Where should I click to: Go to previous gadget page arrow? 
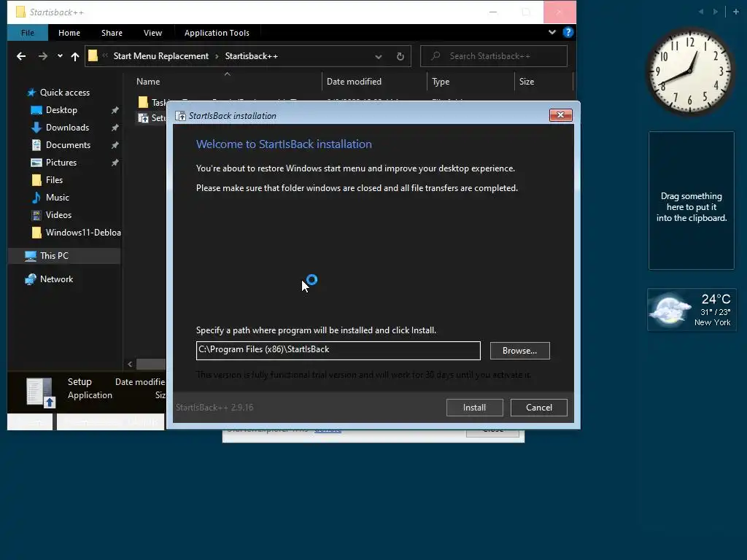[701, 12]
